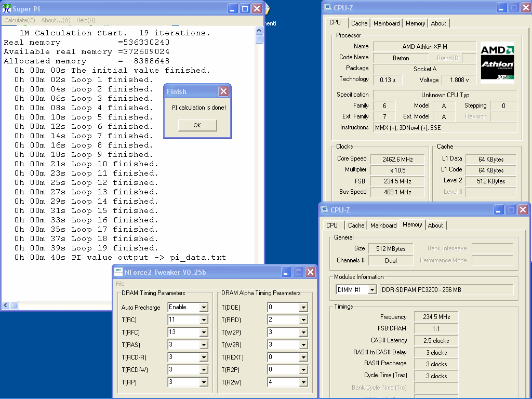Switch to Mainboard tab in upper CPU-Z
This screenshot has width=532, height=399.
pos(387,23)
